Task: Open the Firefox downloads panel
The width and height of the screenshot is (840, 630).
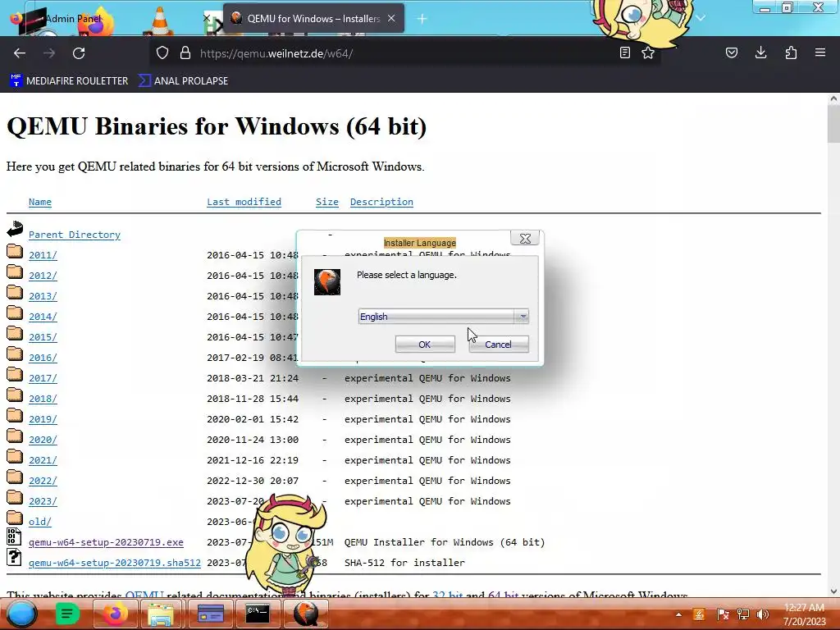Action: point(760,52)
